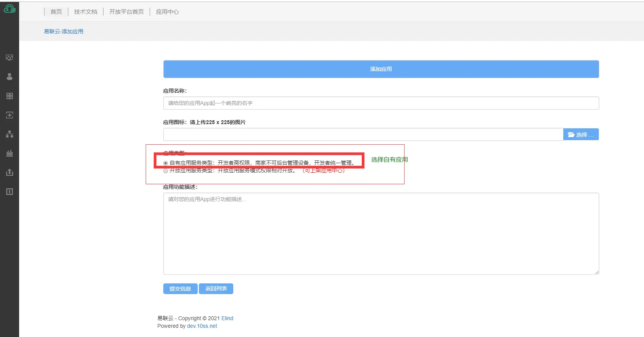Open the monitor dashboard sidebar icon
The width and height of the screenshot is (644, 337).
pos(10,57)
